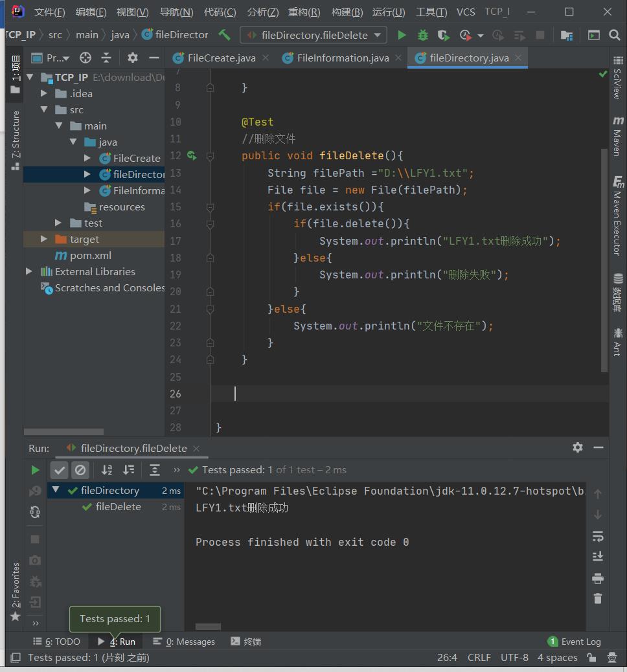Expand External Libraries node
The image size is (627, 672).
[29, 271]
